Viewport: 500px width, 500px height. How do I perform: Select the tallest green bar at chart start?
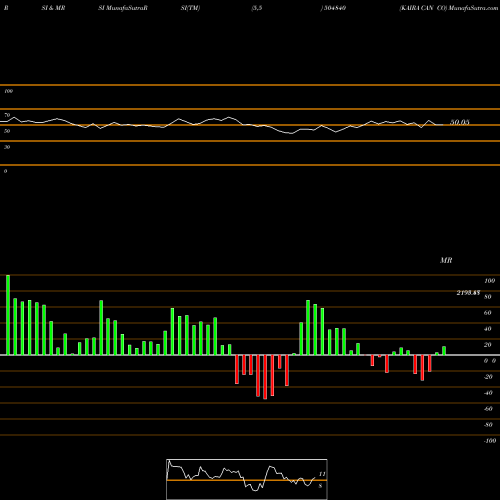[8, 315]
